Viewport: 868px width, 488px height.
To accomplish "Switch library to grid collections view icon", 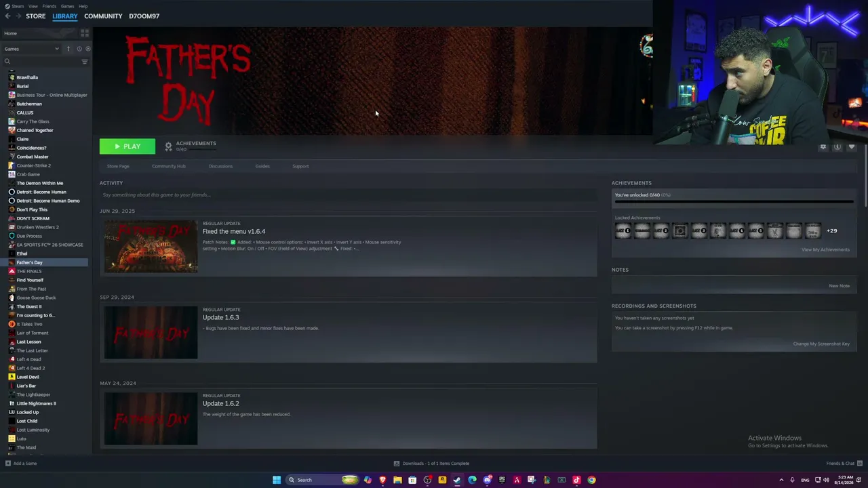I will click(x=85, y=33).
